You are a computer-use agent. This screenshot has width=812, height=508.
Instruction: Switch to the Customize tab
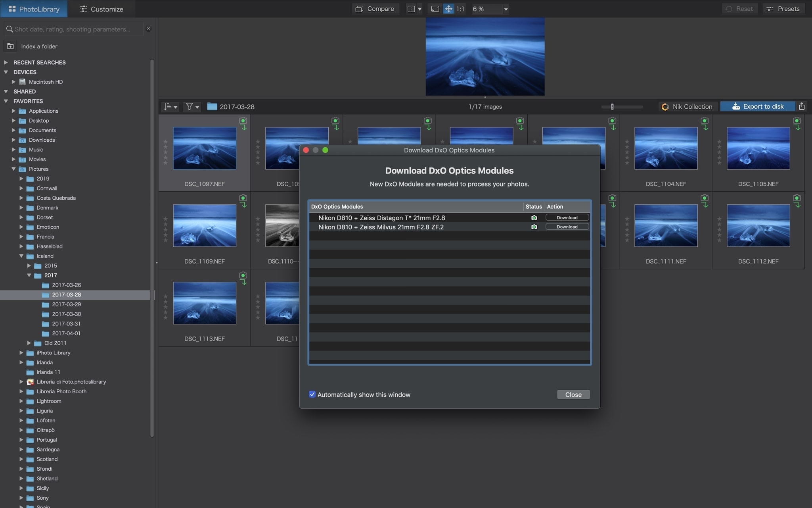(101, 9)
